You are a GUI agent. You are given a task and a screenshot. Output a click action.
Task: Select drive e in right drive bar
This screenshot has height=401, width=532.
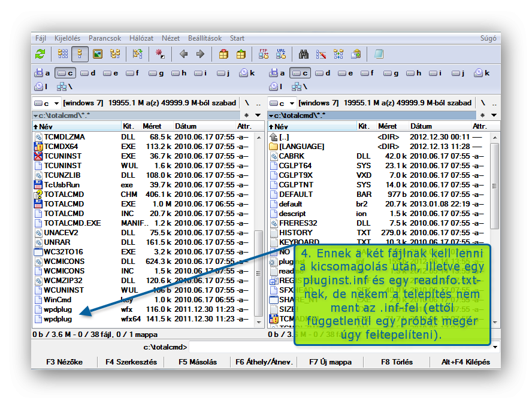point(346,73)
